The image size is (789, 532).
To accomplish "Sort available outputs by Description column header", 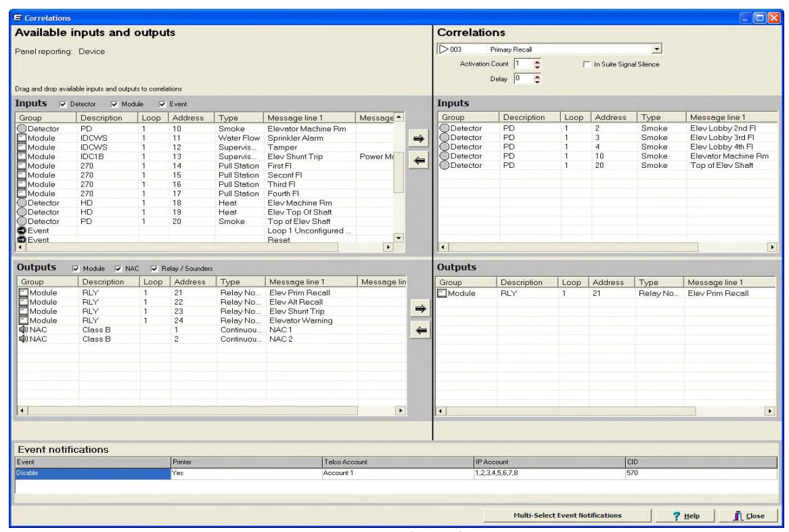I will pyautogui.click(x=109, y=282).
